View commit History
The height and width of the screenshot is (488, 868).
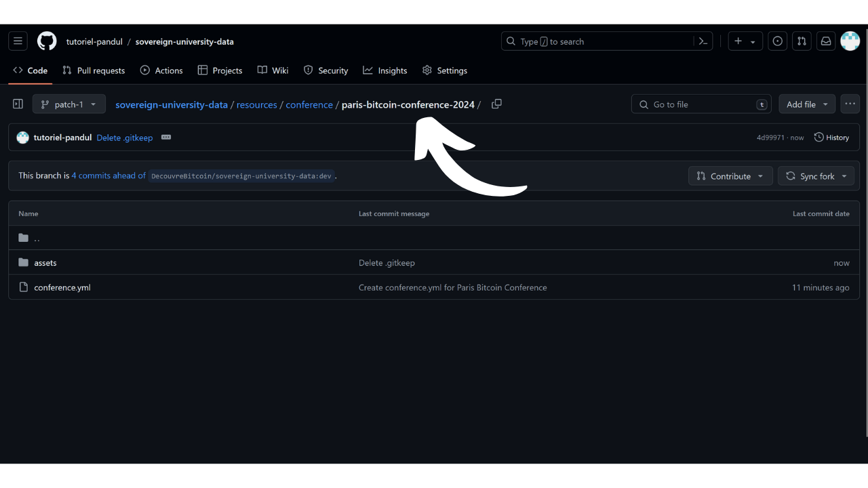coord(831,138)
